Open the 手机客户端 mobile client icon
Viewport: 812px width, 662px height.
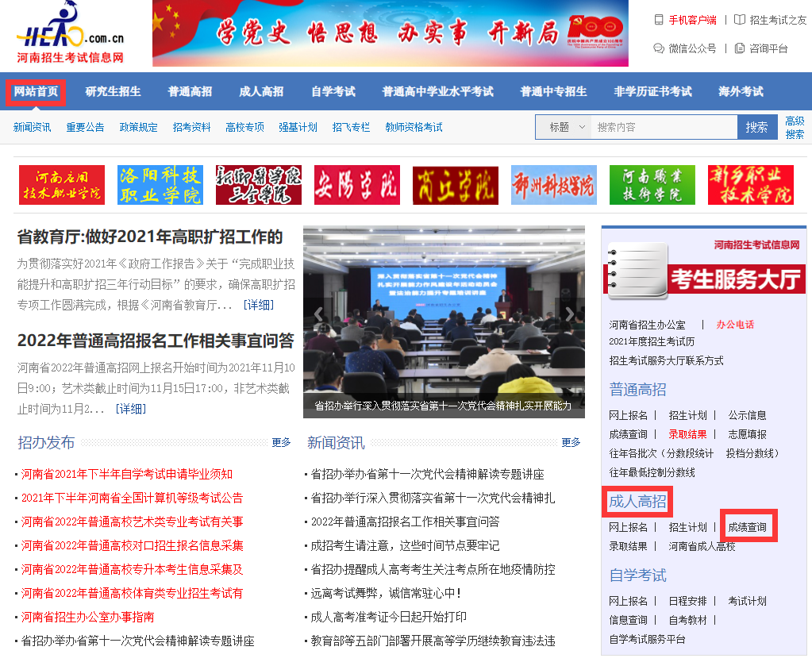(658, 20)
